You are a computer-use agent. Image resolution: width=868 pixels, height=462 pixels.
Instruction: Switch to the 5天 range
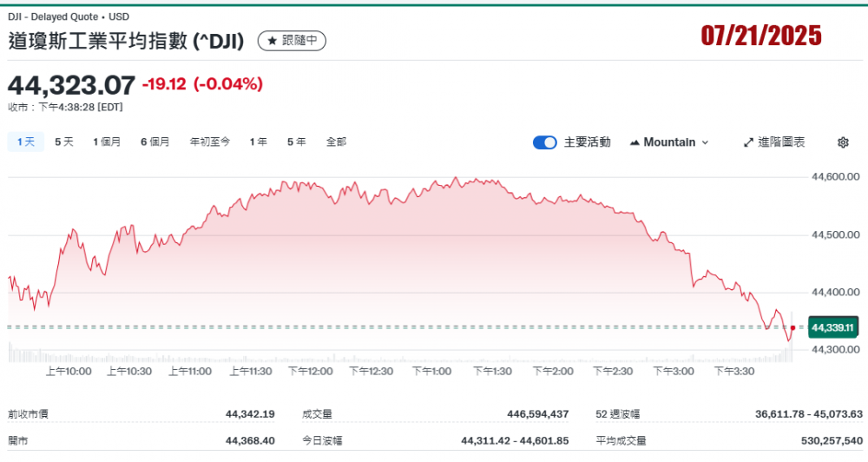point(64,142)
